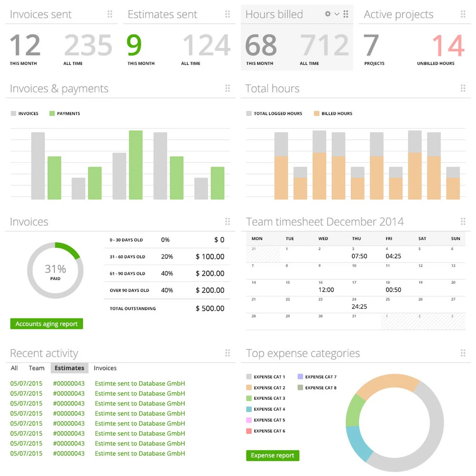The width and height of the screenshot is (476, 476).
Task: Grab the Invoices sent widget drag handle
Action: [x=110, y=14]
